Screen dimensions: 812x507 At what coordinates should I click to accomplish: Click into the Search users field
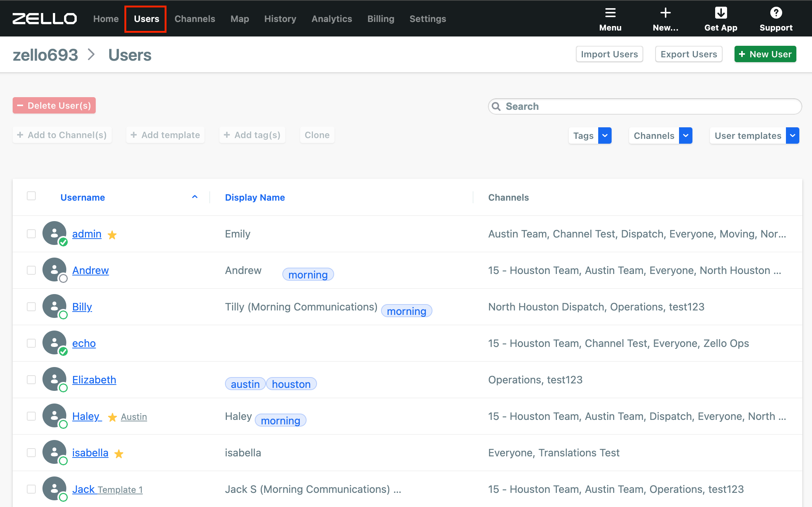click(x=645, y=106)
